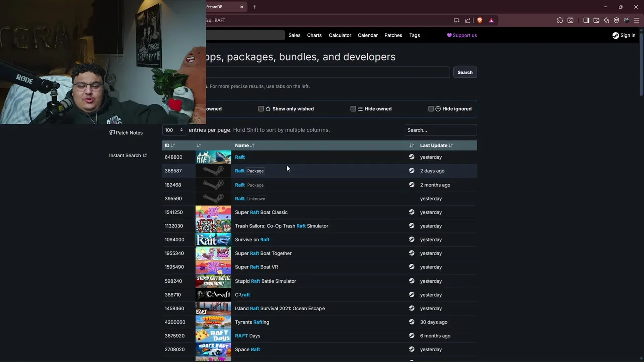644x362 pixels.
Task: Open Steam icon for Survive on Raft
Action: pyautogui.click(x=412, y=239)
